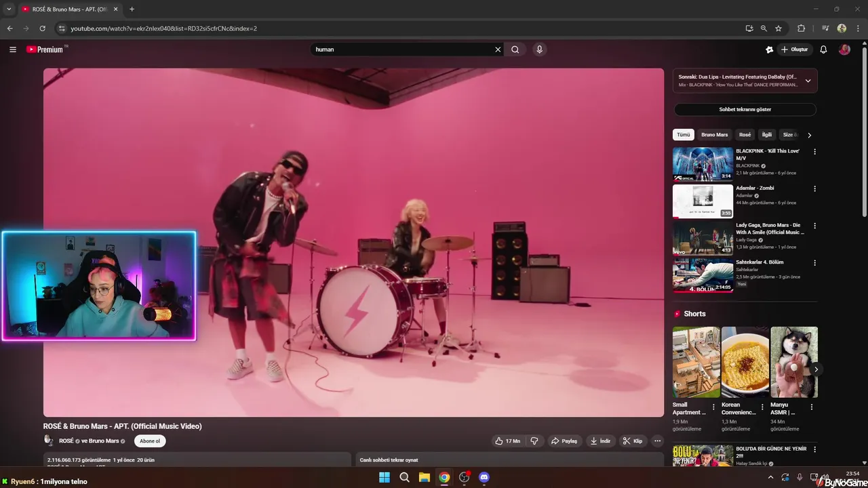Viewport: 868px width, 488px height.
Task: Open more actions three-dot under video
Action: (x=657, y=441)
